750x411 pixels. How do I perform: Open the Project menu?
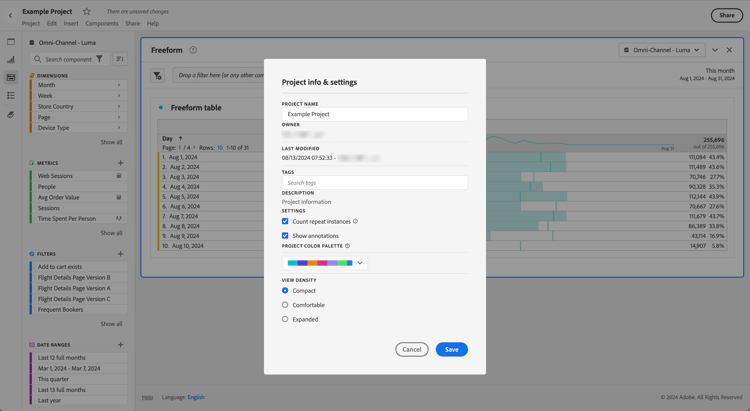pos(31,23)
